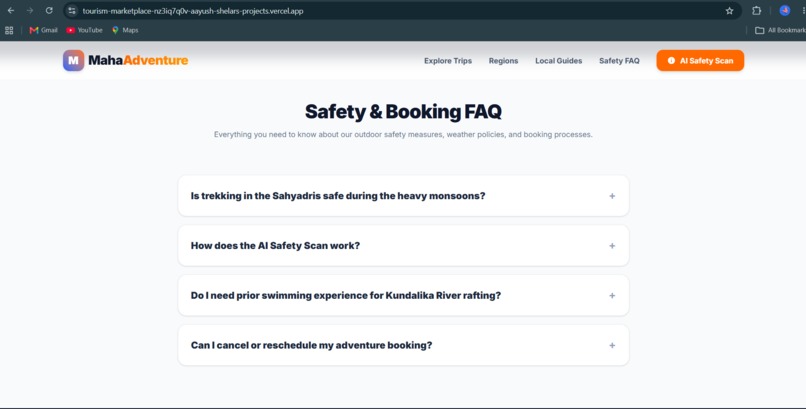Open the Maps bookmark

[125, 30]
